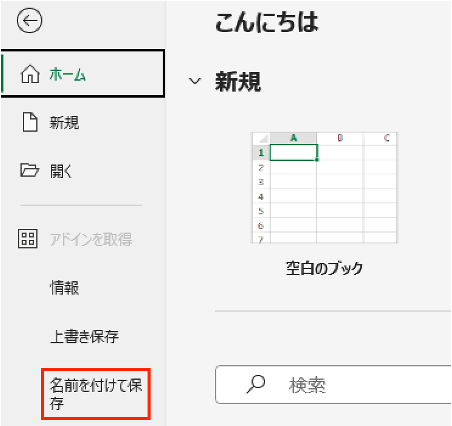Click the Home house icon

pos(30,74)
